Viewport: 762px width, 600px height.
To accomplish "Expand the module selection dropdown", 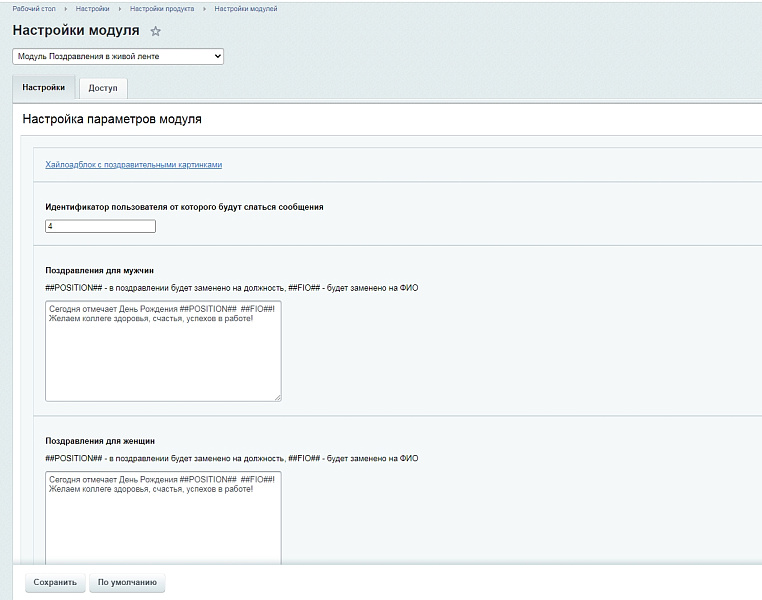I will 118,57.
